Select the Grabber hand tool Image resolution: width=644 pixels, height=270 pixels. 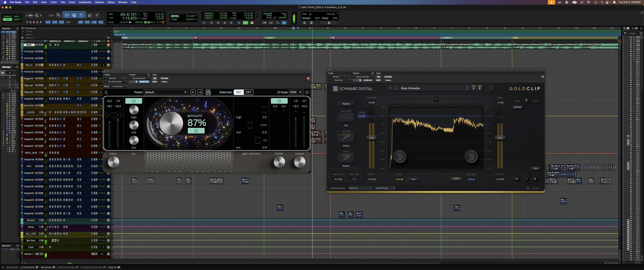(x=81, y=15)
